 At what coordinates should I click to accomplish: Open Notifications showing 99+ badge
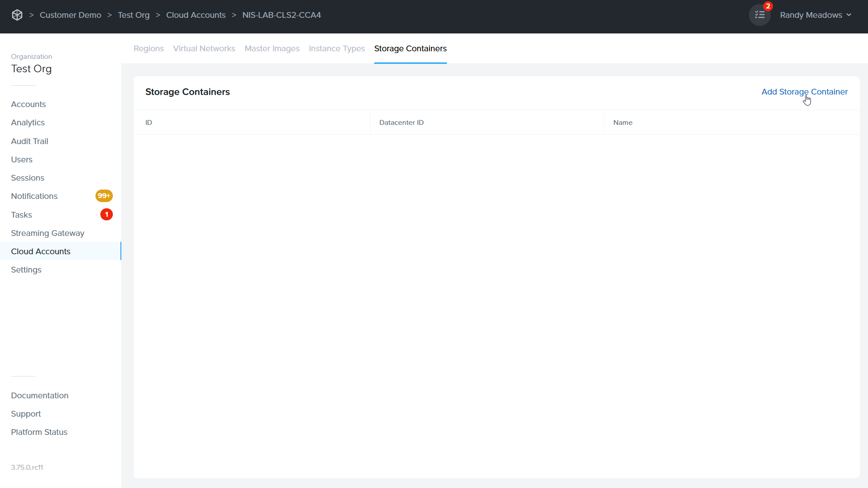pyautogui.click(x=34, y=196)
